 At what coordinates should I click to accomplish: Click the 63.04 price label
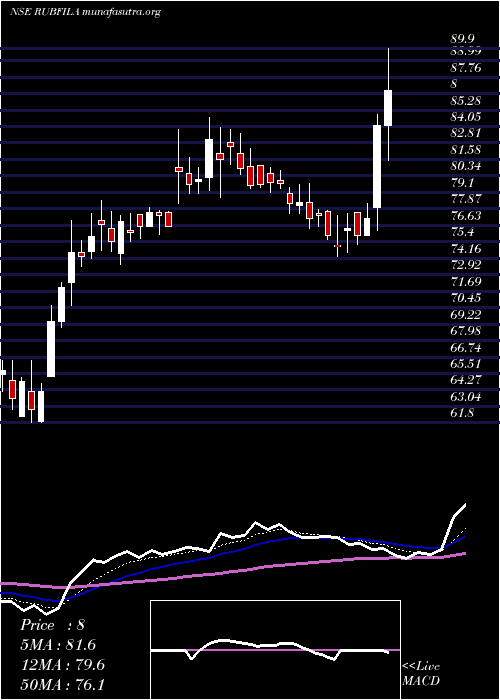(x=466, y=397)
